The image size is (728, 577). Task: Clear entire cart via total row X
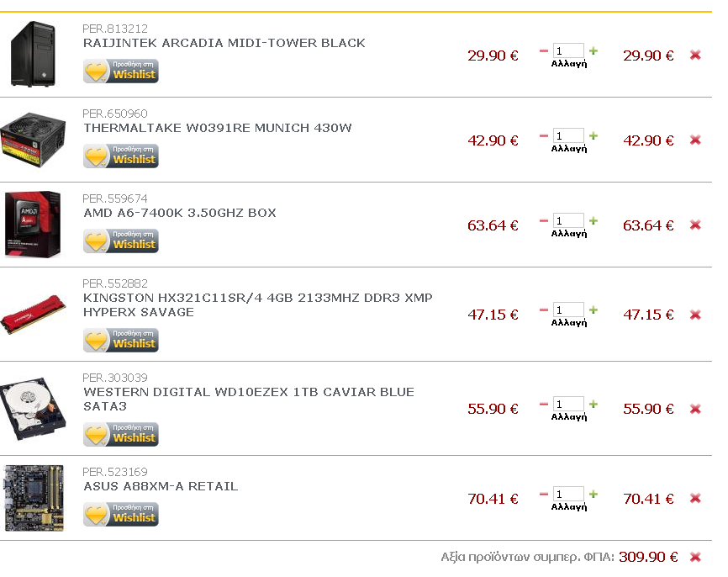click(695, 556)
